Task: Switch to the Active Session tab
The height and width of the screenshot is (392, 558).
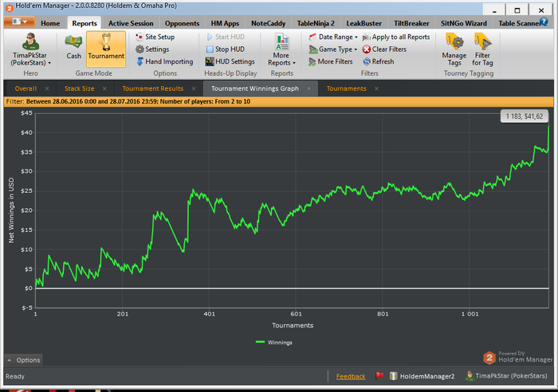Action: click(131, 23)
